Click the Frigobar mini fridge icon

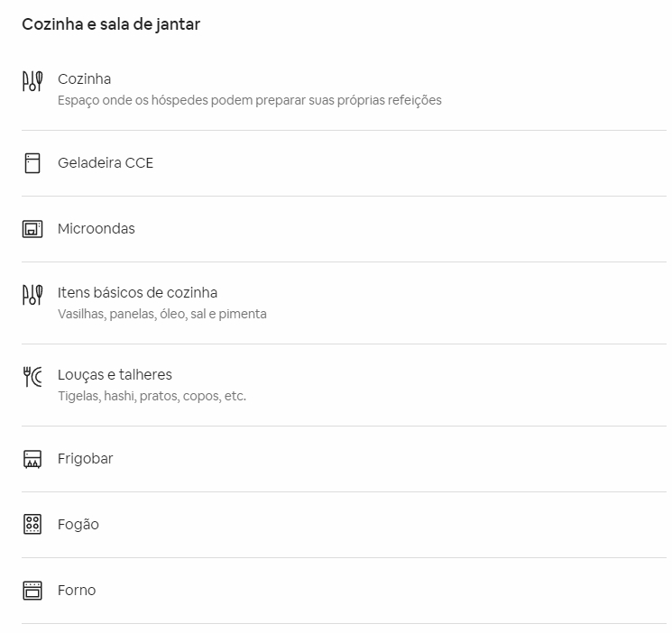[32, 459]
